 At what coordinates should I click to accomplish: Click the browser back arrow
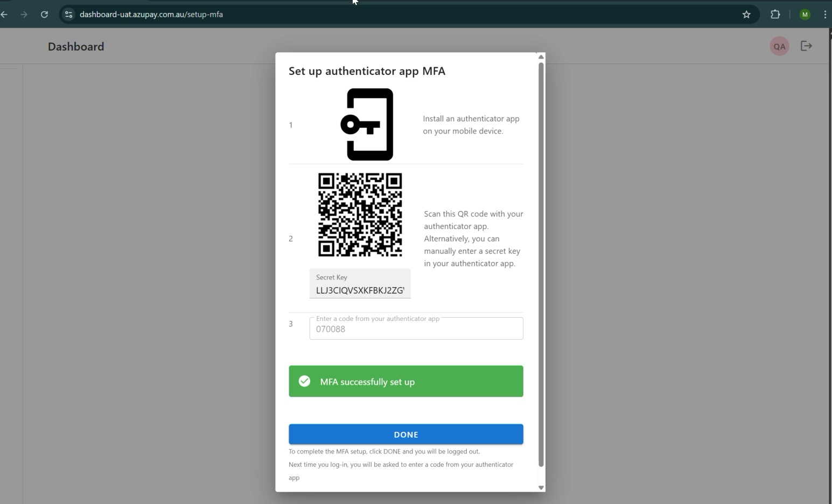[x=4, y=15]
